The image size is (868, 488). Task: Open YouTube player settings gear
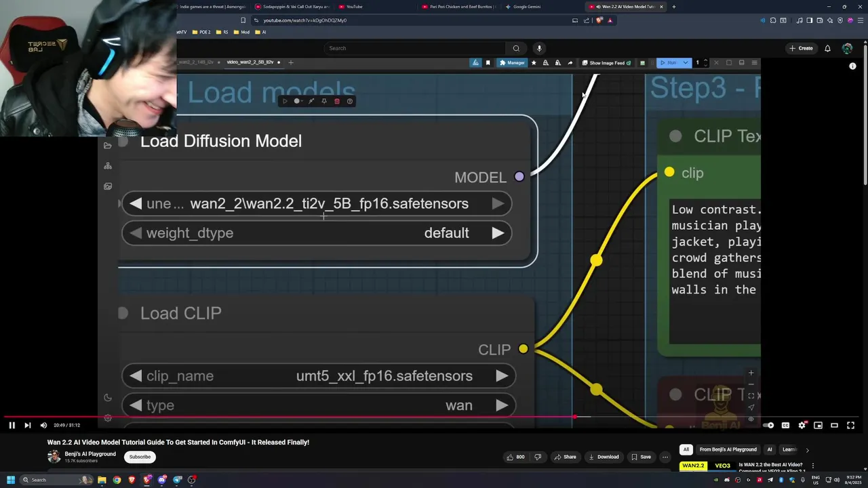pyautogui.click(x=802, y=425)
